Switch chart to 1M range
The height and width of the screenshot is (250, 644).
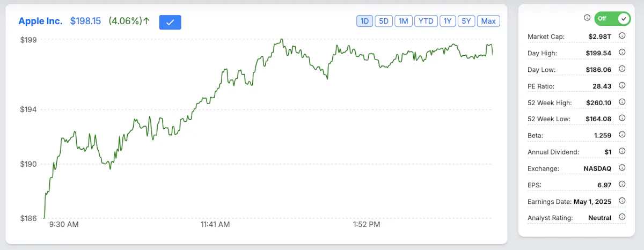(404, 21)
